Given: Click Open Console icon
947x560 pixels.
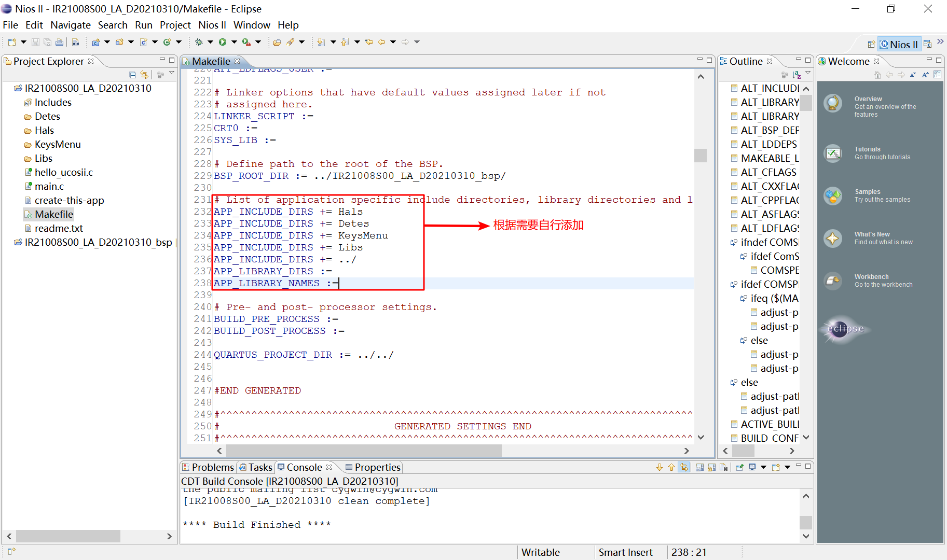Looking at the screenshot, I should 776,467.
